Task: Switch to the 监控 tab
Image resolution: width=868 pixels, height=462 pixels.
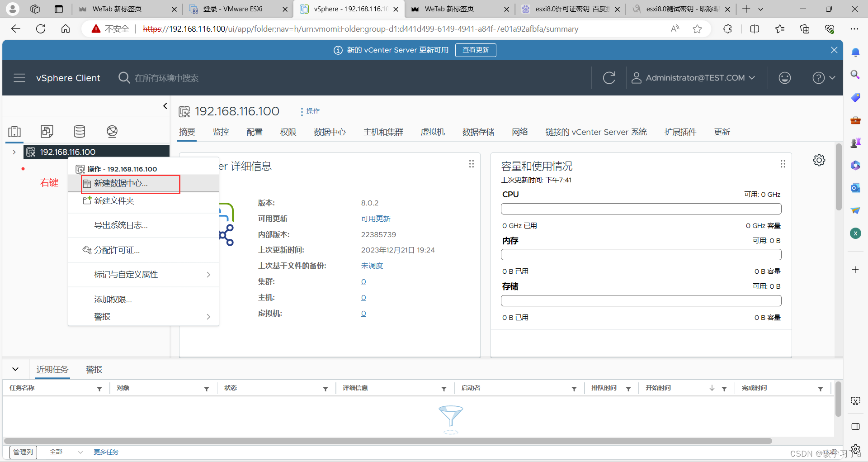Action: coord(221,132)
